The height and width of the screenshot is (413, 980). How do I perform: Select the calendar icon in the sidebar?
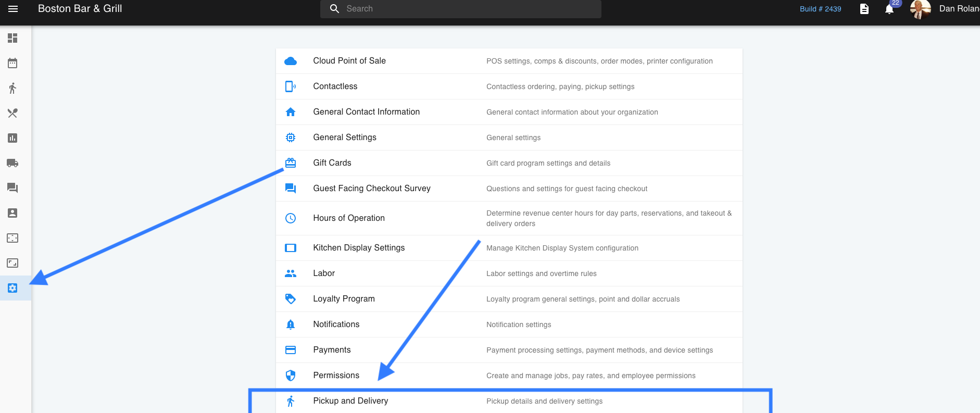point(12,63)
